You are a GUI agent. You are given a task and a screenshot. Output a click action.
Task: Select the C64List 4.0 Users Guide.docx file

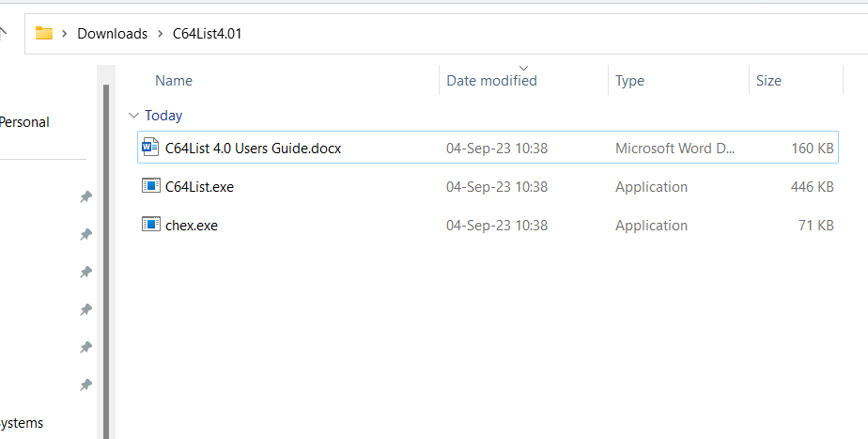(x=253, y=149)
